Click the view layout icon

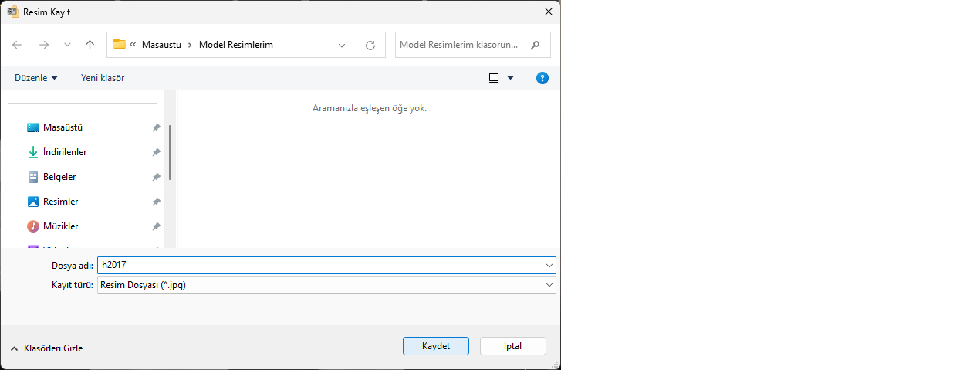tap(494, 78)
